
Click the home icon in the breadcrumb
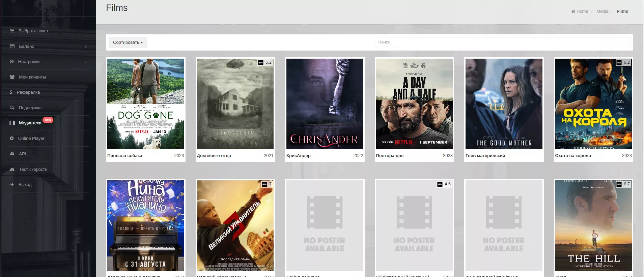point(573,11)
